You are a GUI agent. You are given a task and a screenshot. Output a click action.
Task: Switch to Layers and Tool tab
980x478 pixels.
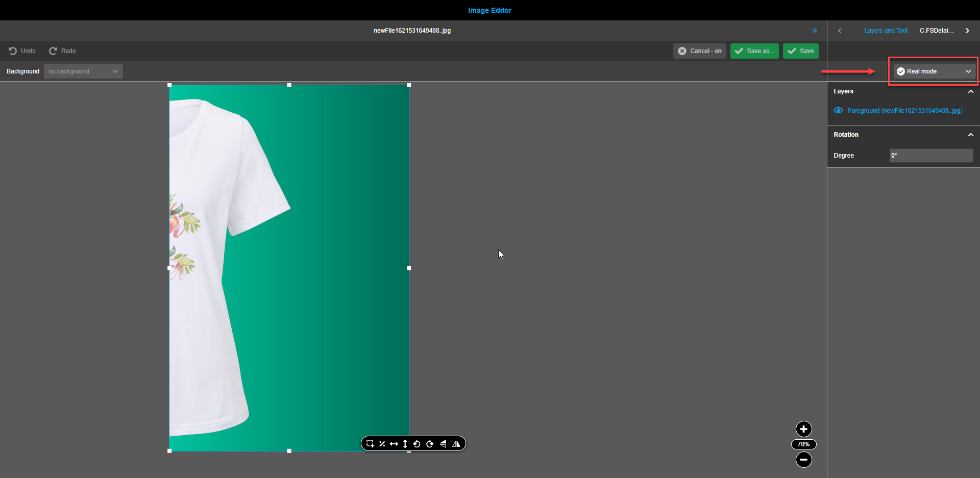(x=886, y=31)
